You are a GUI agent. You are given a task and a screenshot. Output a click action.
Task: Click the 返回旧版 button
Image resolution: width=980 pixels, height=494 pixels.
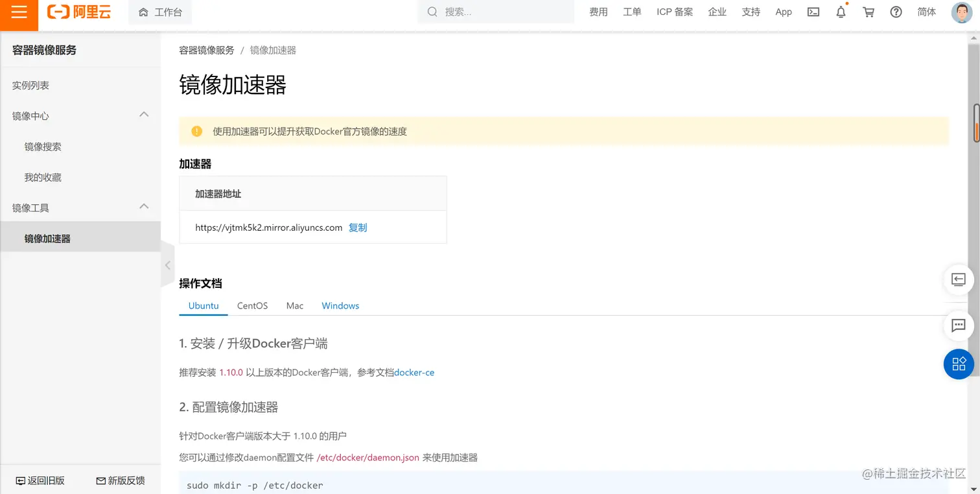point(40,480)
